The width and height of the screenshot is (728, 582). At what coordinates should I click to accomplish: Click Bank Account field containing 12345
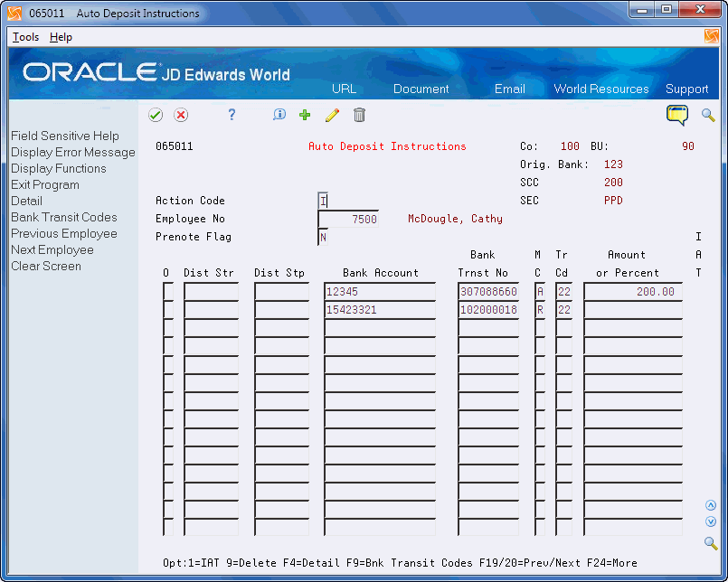pyautogui.click(x=380, y=292)
